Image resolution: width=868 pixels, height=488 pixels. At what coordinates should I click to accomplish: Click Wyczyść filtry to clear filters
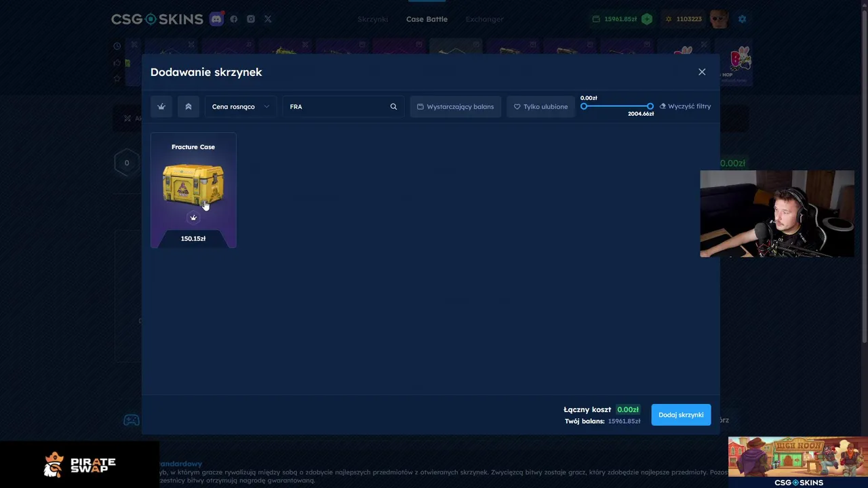pyautogui.click(x=685, y=106)
